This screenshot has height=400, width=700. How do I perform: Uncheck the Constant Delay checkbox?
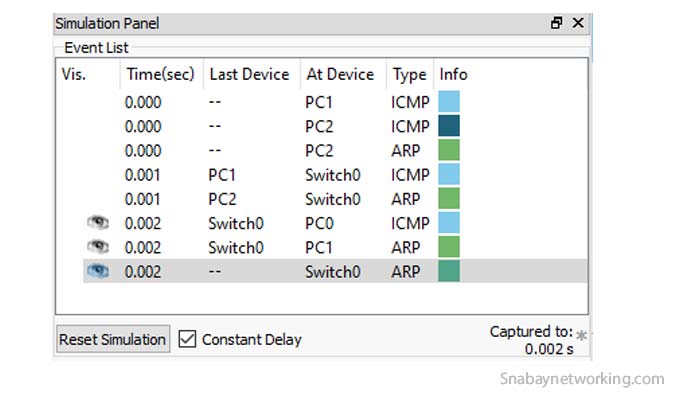(187, 339)
